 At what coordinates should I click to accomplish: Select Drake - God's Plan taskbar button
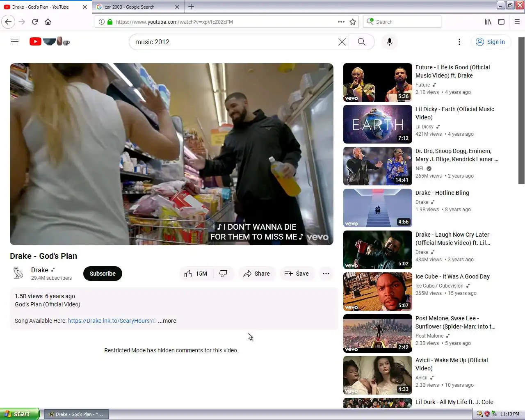click(76, 414)
